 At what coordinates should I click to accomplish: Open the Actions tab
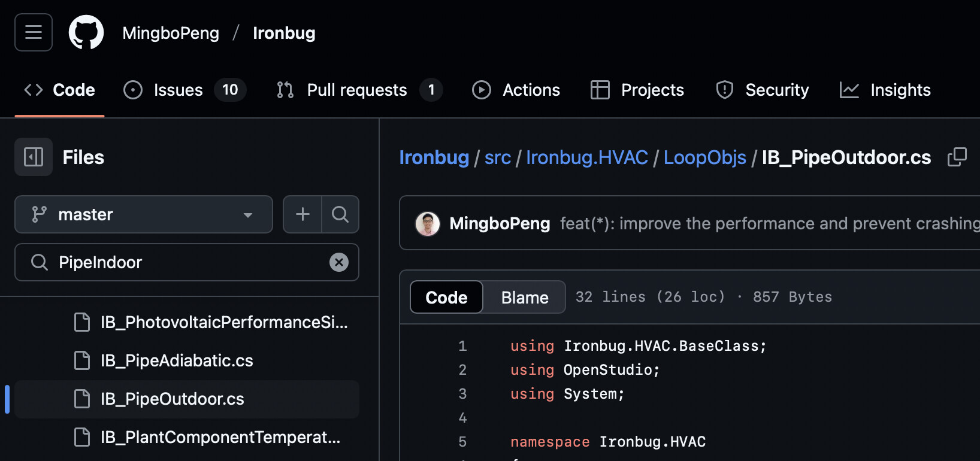516,90
